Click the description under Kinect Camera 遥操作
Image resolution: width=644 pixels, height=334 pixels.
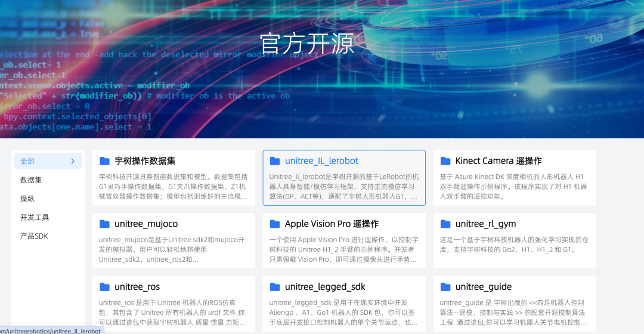click(x=513, y=187)
